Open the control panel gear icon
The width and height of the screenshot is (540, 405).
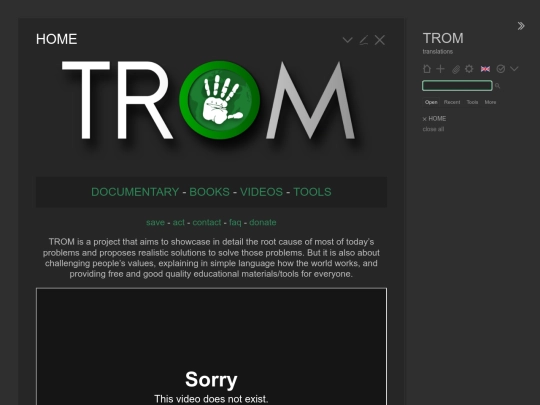tap(469, 69)
